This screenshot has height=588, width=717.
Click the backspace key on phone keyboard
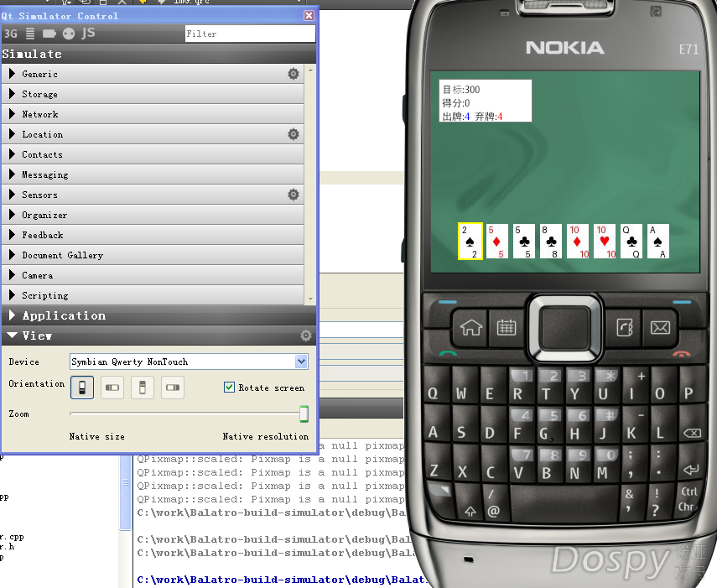(691, 432)
